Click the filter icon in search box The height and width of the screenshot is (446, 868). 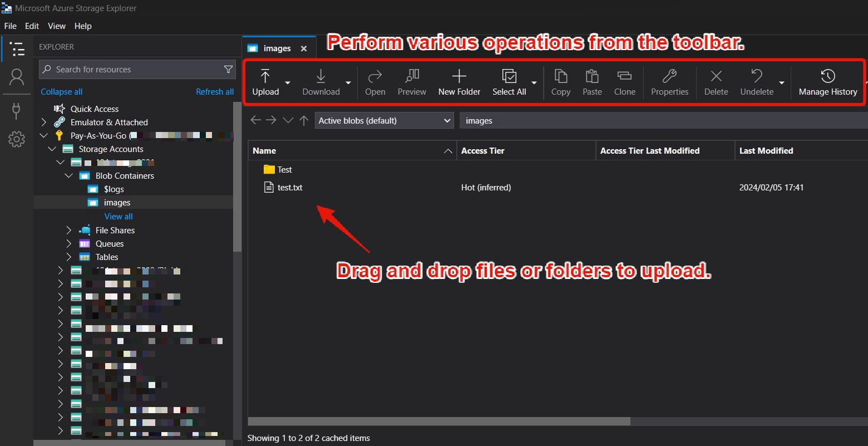click(228, 69)
